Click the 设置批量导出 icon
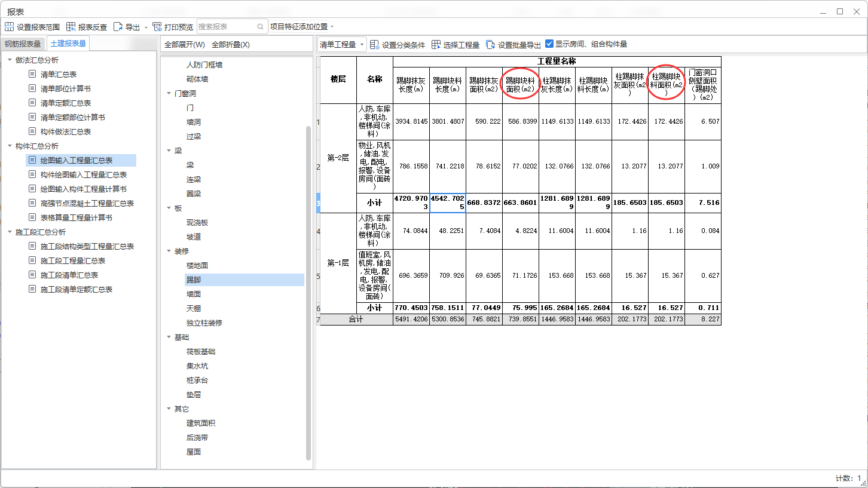868x488 pixels. point(491,45)
